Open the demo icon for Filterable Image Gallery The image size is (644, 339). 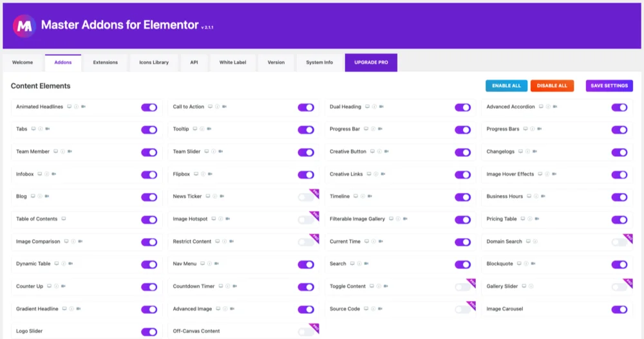coord(391,219)
